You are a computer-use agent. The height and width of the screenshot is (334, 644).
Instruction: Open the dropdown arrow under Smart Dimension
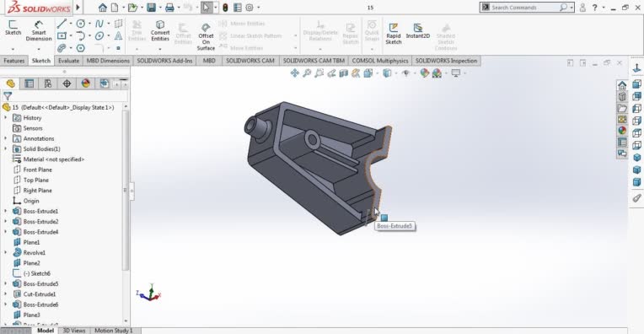coord(39,49)
